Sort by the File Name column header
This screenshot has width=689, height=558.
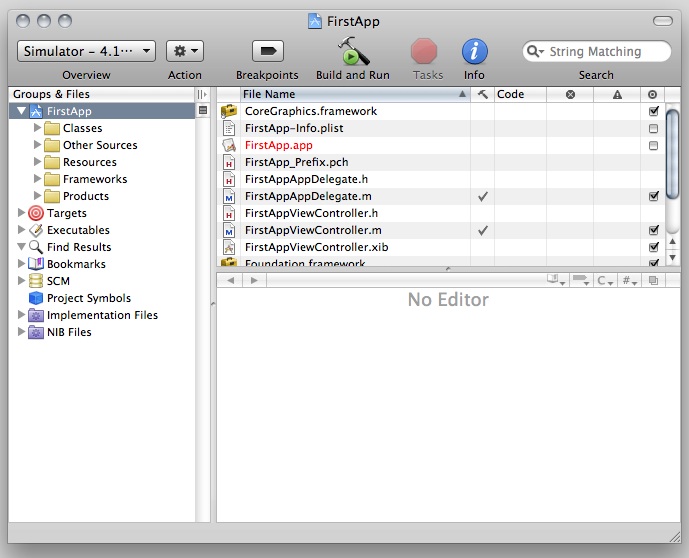click(355, 94)
